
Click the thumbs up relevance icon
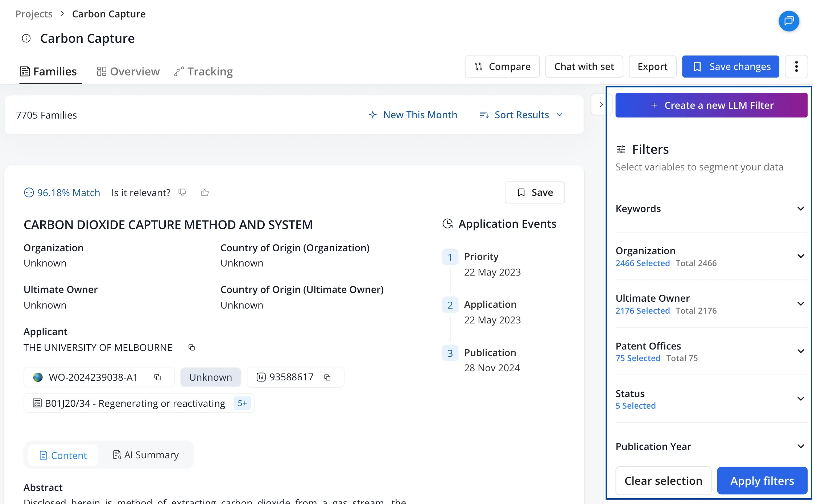pyautogui.click(x=205, y=193)
